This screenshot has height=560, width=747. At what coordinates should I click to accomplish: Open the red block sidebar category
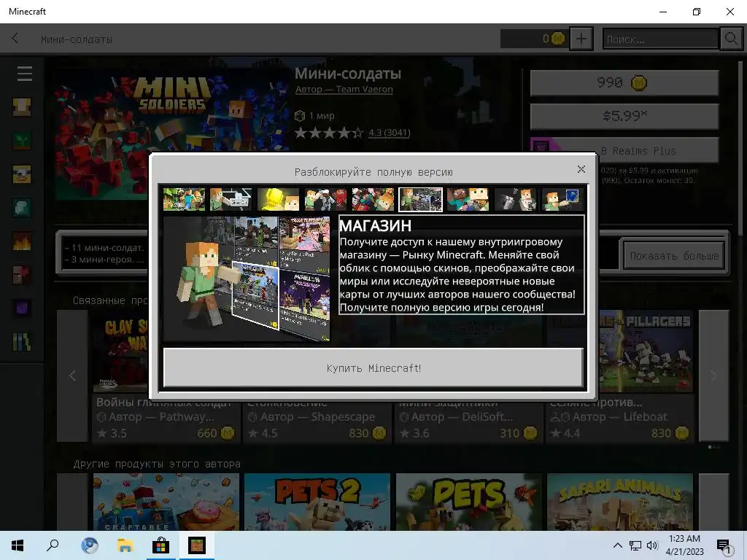click(22, 275)
